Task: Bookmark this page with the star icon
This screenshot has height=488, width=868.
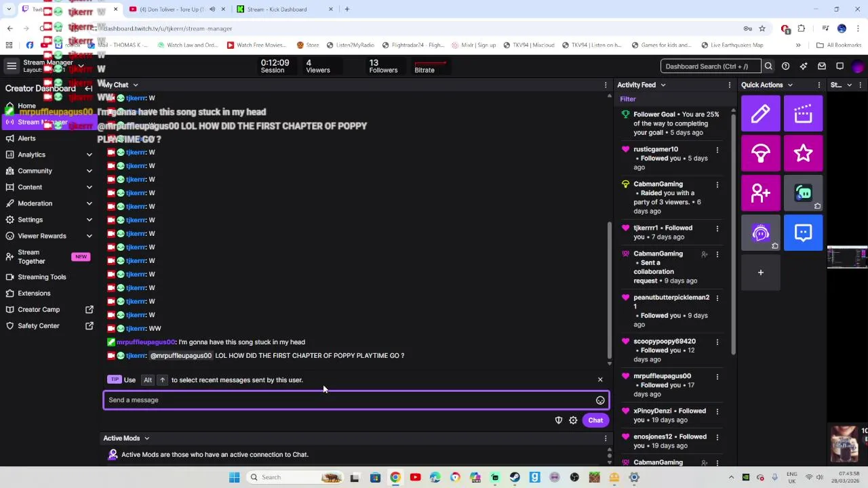Action: [762, 28]
